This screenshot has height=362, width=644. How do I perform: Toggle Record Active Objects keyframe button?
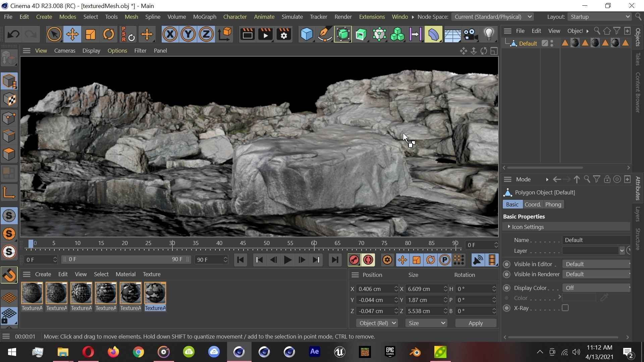tap(354, 260)
